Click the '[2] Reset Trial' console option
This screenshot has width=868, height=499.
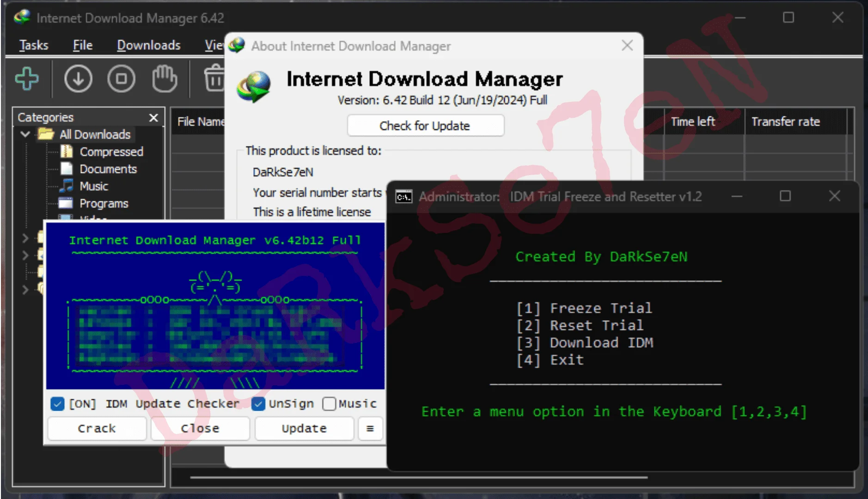(580, 325)
